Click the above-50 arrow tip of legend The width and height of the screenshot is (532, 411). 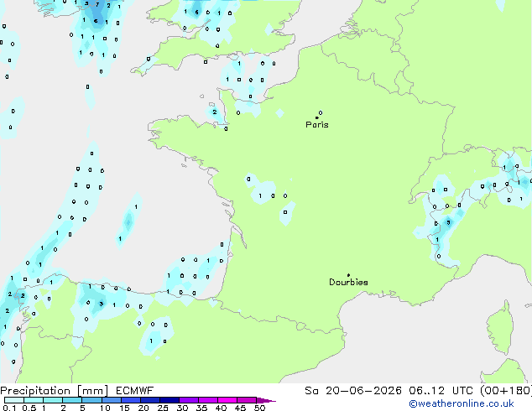pyautogui.click(x=266, y=400)
